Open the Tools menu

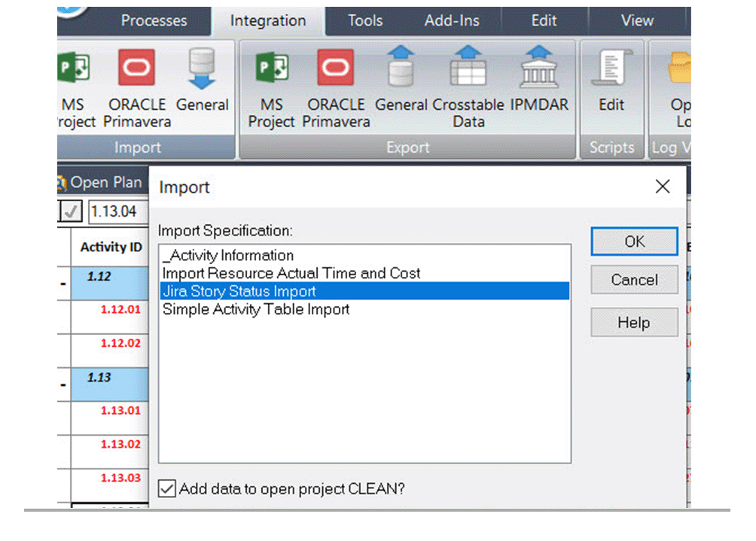tap(364, 20)
